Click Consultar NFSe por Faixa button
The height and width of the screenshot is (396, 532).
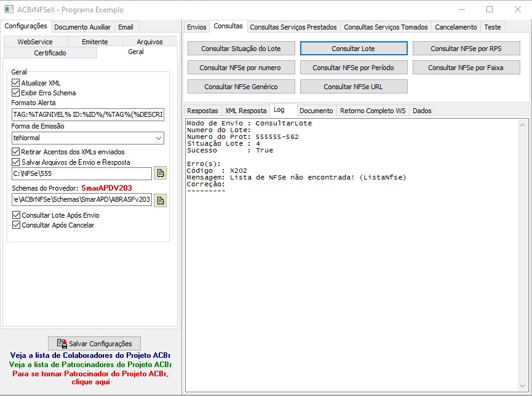coord(466,68)
